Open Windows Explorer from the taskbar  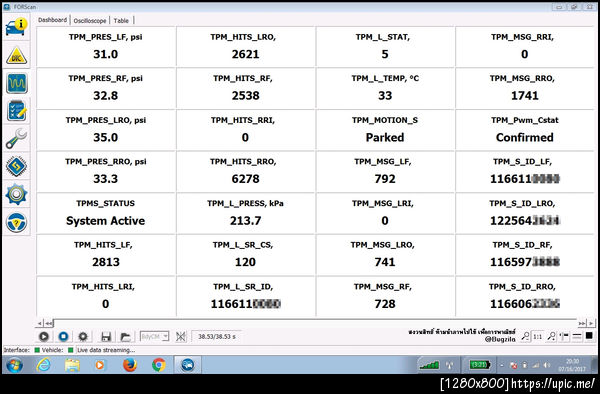72,365
